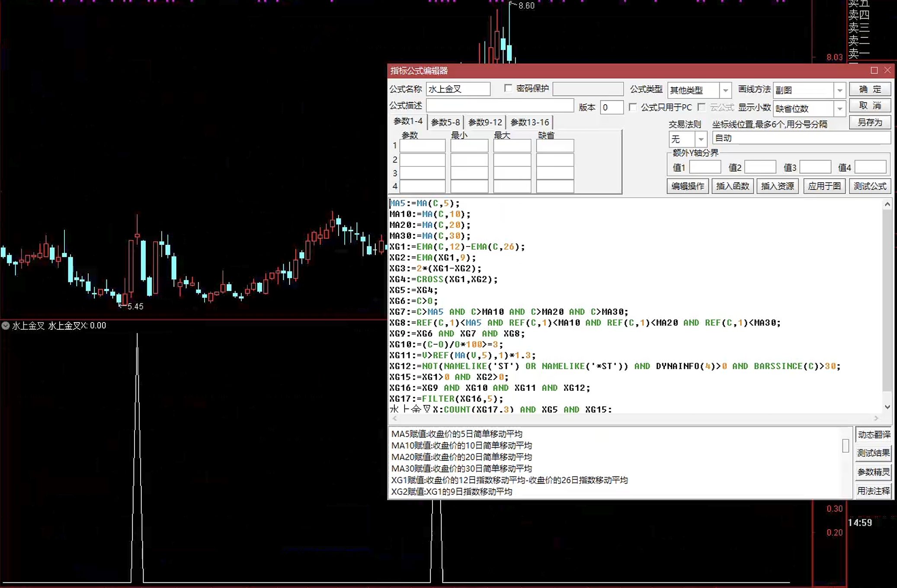The image size is (897, 588).
Task: Click the 应用于图 apply-to-chart button
Action: click(x=824, y=186)
